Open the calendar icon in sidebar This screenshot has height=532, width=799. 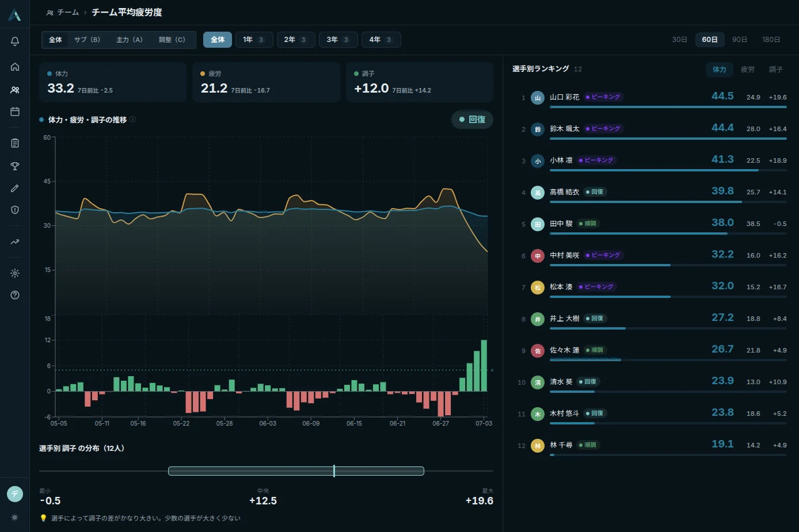click(15, 112)
